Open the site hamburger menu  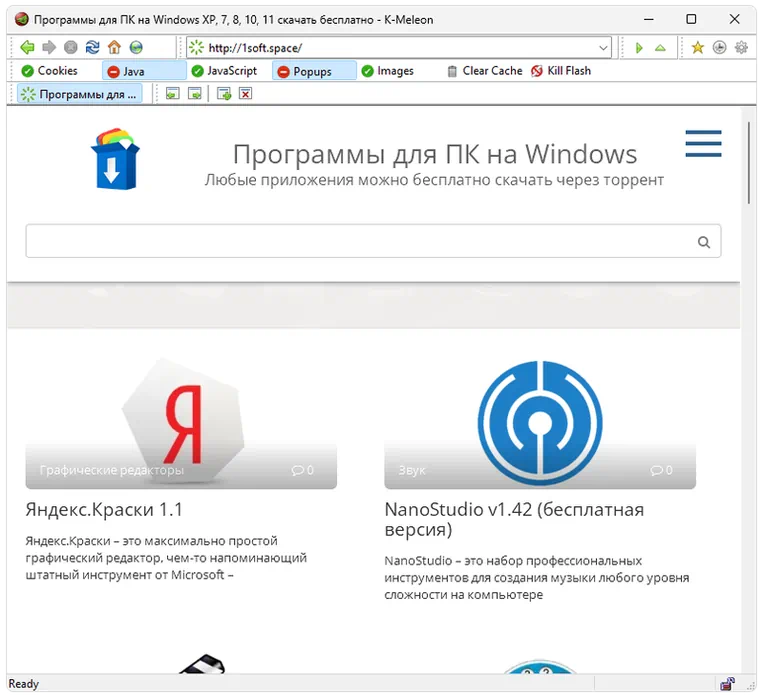click(703, 143)
